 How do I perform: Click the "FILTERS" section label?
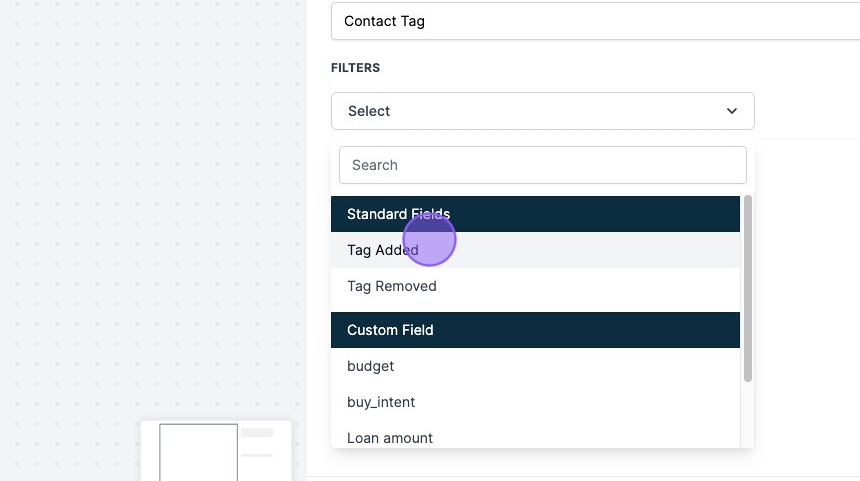point(356,68)
